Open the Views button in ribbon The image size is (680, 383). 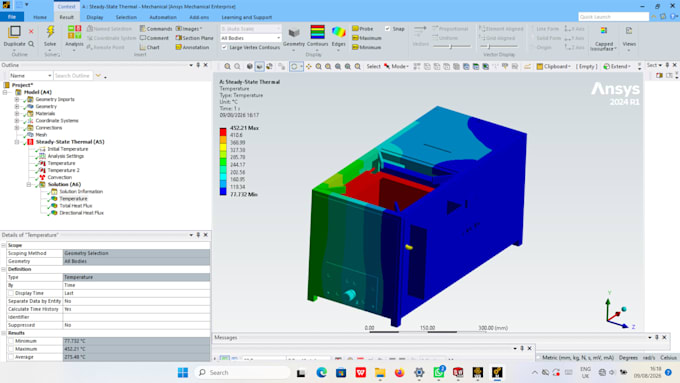point(629,36)
